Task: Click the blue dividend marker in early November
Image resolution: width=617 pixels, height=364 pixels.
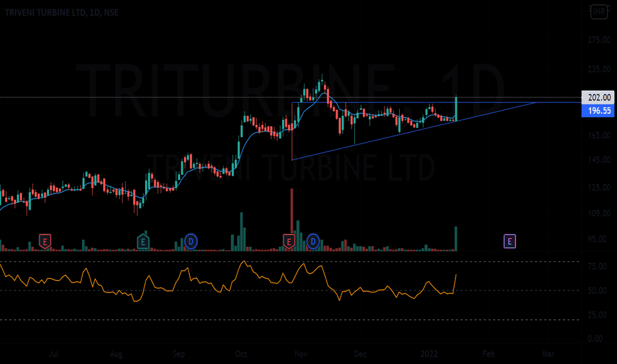Action: pyautogui.click(x=313, y=241)
